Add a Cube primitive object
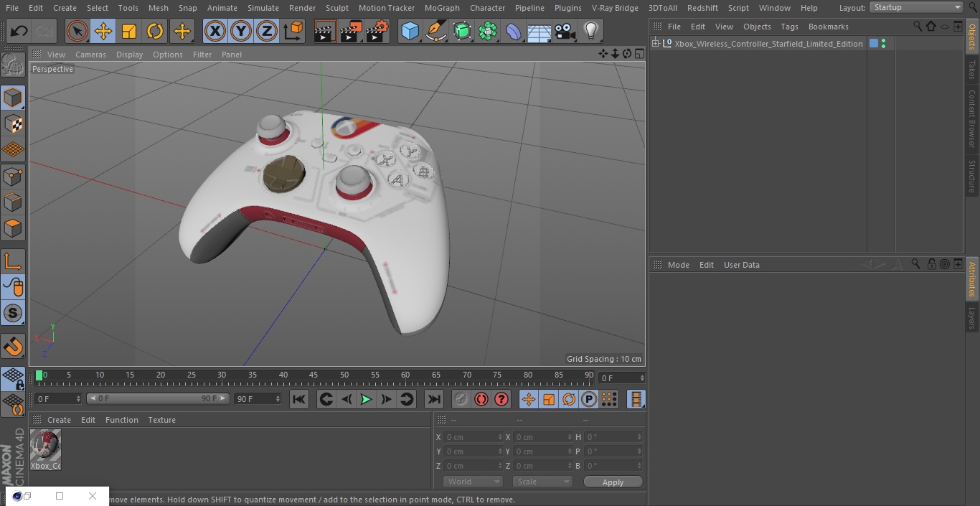Viewport: 980px width, 506px height. 410,32
